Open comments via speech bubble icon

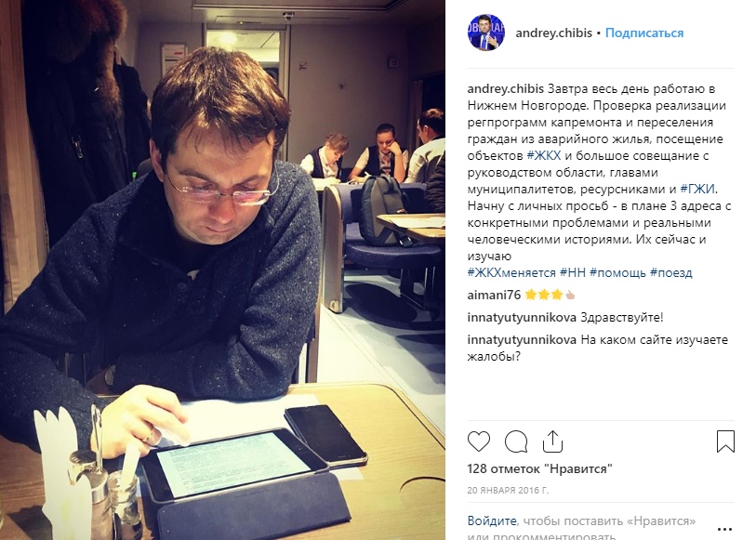(515, 441)
